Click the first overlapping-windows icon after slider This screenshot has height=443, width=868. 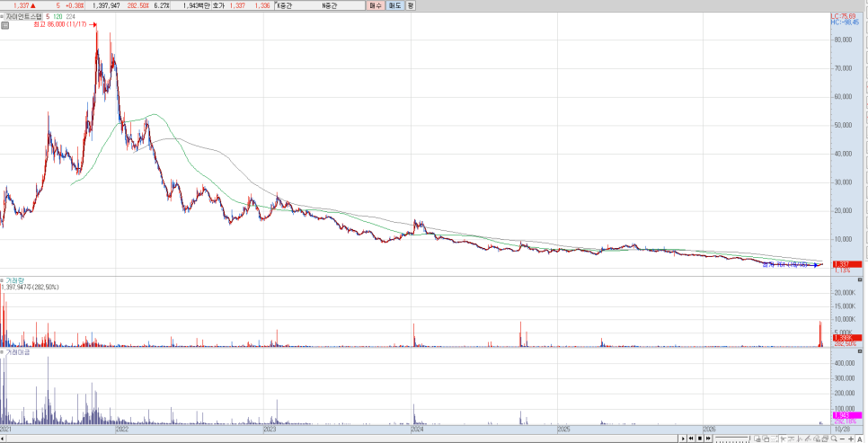click(x=757, y=439)
